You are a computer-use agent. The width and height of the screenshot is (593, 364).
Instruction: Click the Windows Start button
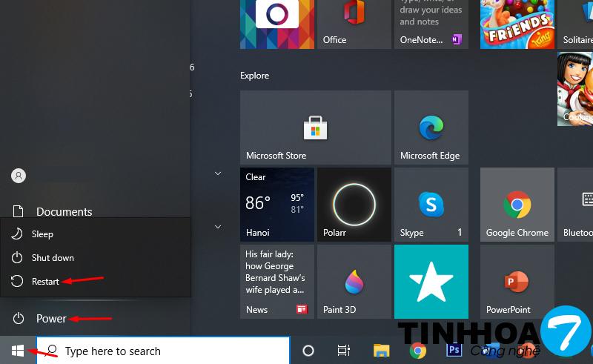18,351
